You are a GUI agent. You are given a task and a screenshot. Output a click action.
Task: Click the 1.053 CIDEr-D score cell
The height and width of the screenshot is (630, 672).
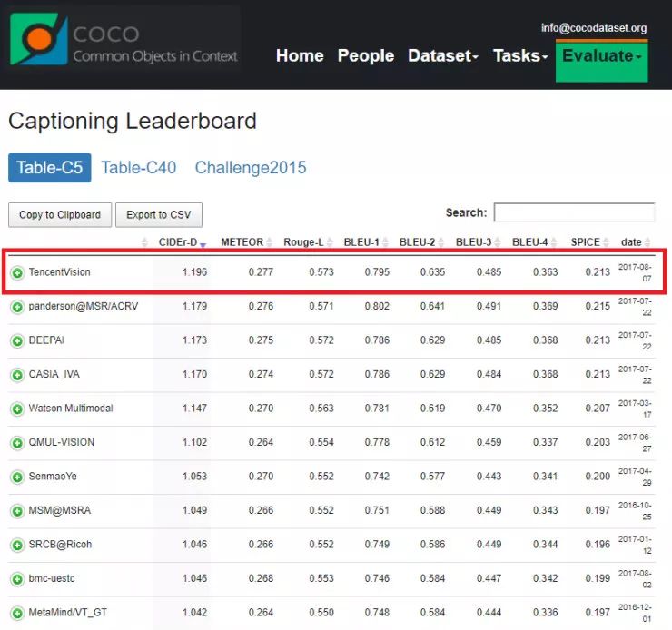click(194, 477)
